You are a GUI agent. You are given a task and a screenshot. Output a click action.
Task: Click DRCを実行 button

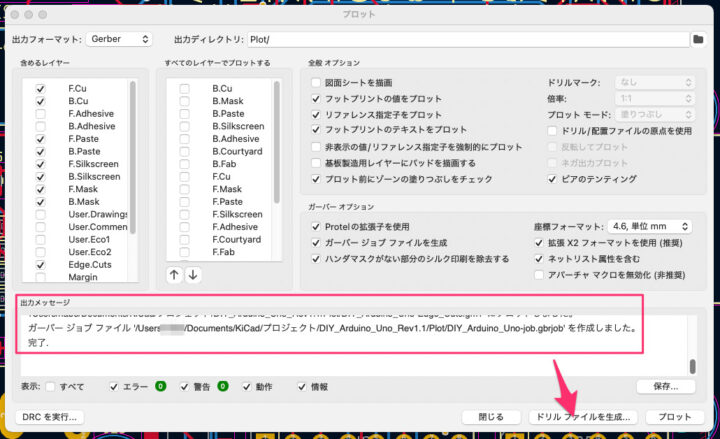coord(51,416)
